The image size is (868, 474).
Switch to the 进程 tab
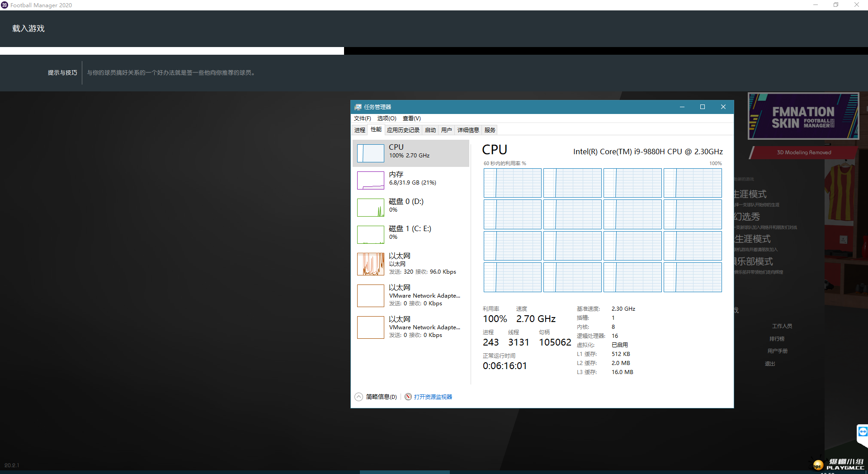coord(360,130)
